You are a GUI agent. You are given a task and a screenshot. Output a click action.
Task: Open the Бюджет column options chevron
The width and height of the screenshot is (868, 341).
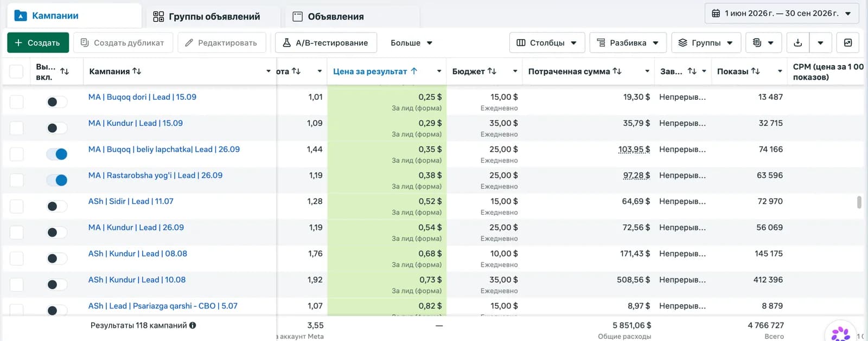pos(515,71)
